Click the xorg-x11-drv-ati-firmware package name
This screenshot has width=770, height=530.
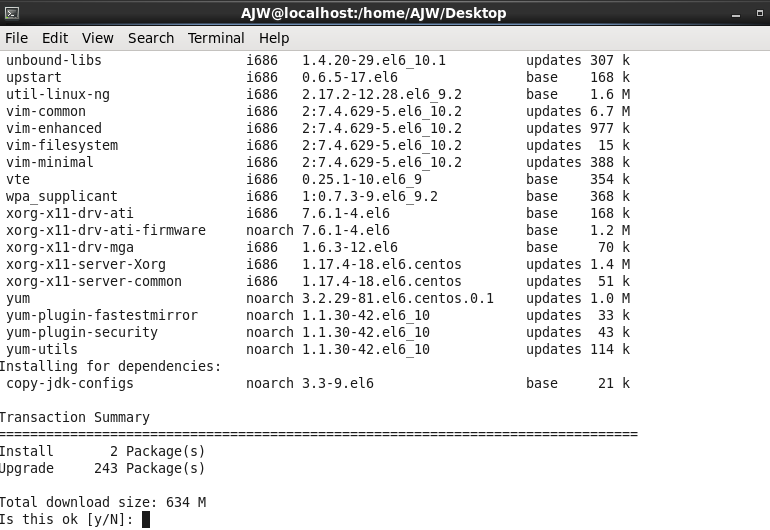(106, 230)
